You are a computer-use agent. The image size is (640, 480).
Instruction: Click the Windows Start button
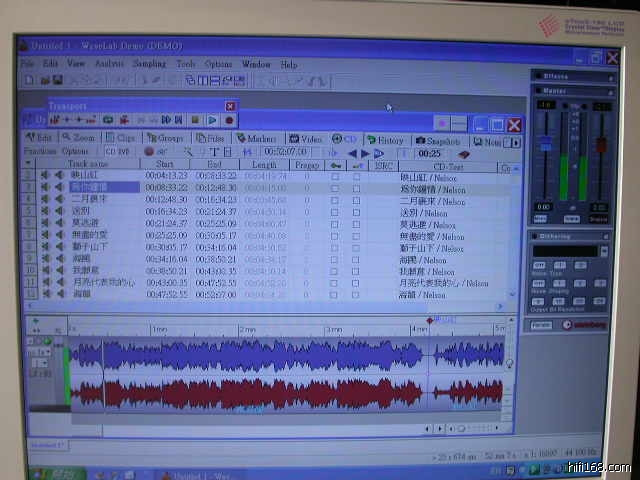coord(45,473)
